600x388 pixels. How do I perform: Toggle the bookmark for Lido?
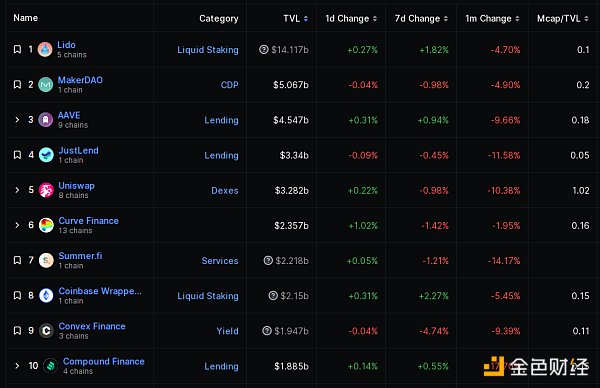pos(17,49)
